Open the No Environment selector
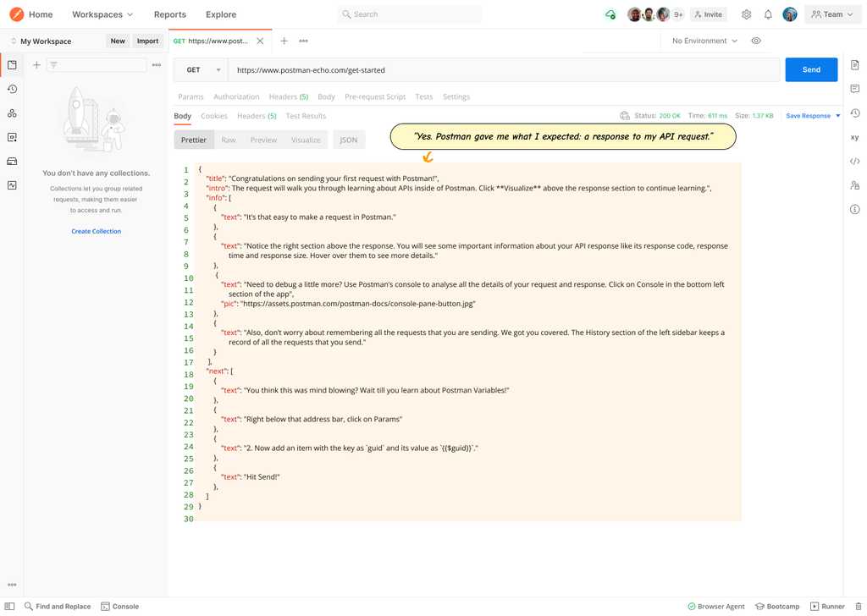The image size is (867, 616). tap(704, 41)
